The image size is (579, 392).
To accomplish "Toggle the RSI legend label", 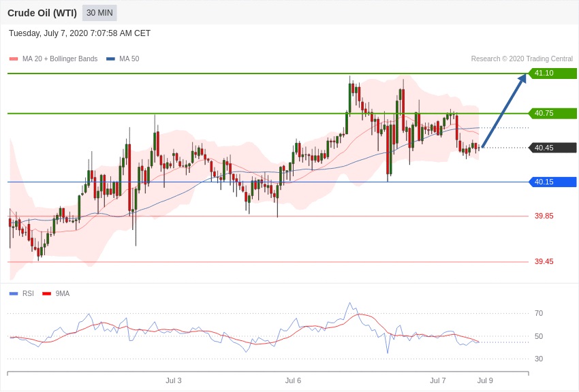I will [x=28, y=294].
